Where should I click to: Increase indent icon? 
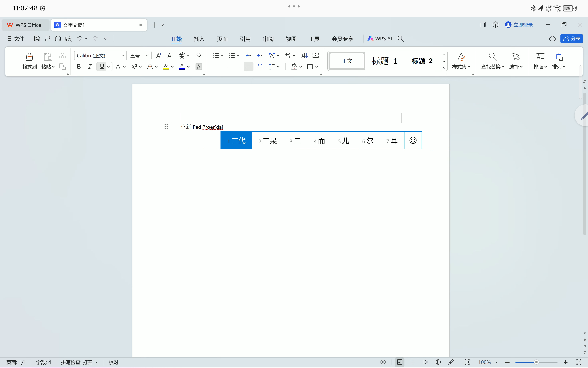(x=259, y=55)
